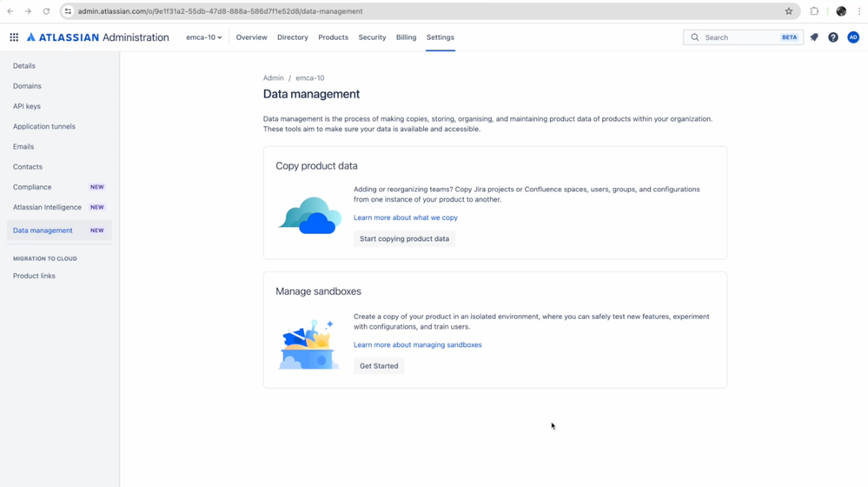Image resolution: width=868 pixels, height=487 pixels.
Task: Open Domains in the sidebar
Action: click(x=27, y=86)
